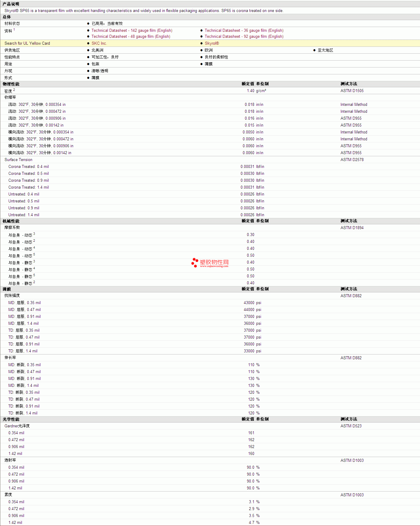Click footnote 2 next to 密度
The height and width of the screenshot is (526, 420).
(x=14, y=90)
